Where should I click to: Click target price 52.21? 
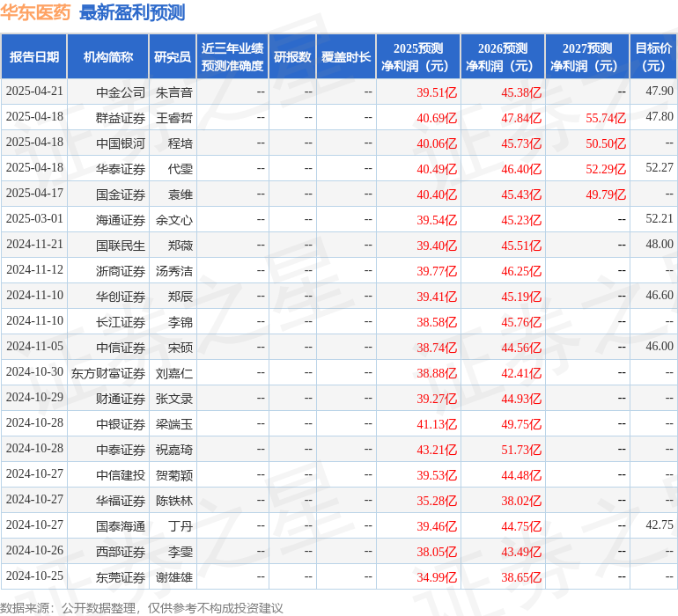pyautogui.click(x=660, y=218)
